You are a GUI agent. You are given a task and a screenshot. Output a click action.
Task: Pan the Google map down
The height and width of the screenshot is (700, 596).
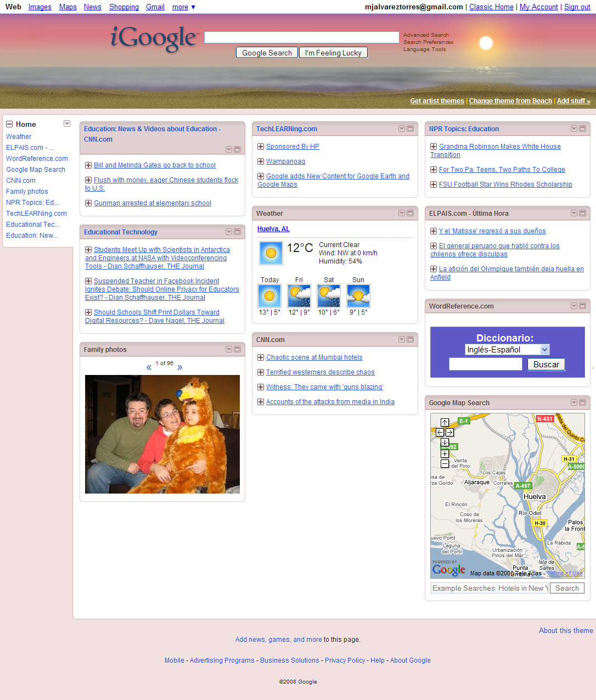pos(445,442)
